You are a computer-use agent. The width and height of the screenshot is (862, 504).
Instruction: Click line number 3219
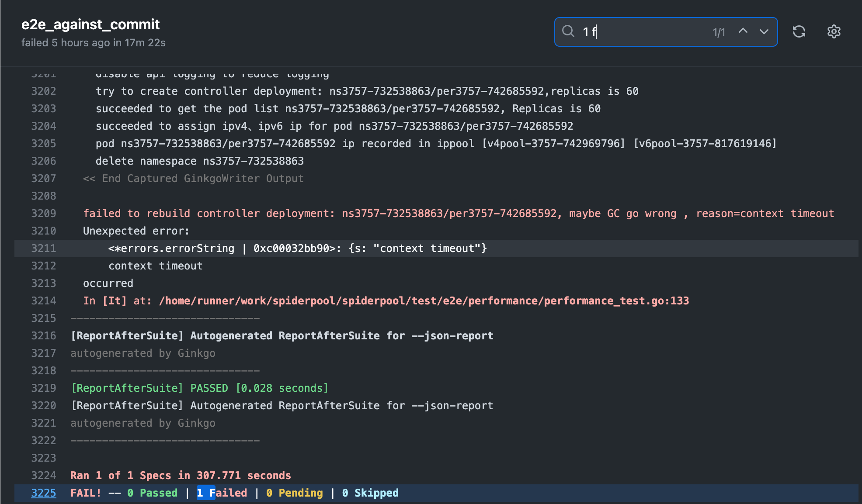point(43,388)
